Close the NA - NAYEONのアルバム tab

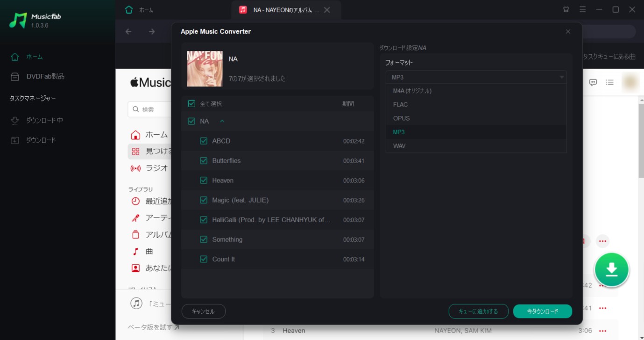tap(327, 10)
